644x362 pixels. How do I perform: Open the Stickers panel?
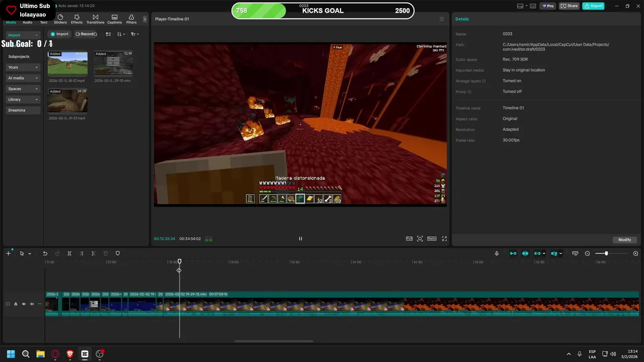(x=60, y=19)
